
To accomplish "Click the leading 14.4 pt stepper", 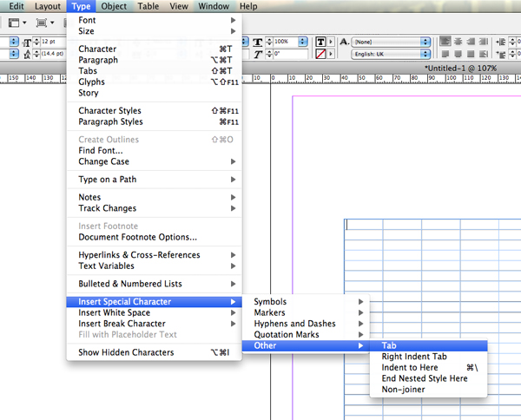I will [36, 54].
